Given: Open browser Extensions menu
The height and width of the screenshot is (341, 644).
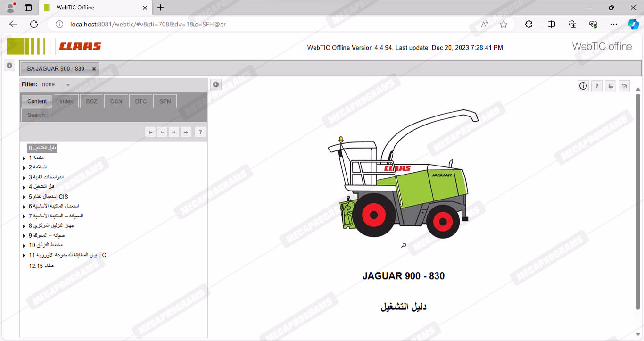Looking at the screenshot, I should [x=528, y=24].
